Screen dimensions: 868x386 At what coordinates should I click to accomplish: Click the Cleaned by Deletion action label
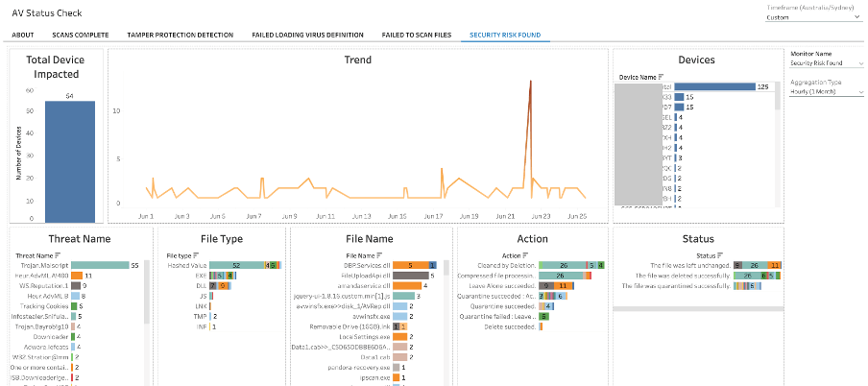coord(507,266)
